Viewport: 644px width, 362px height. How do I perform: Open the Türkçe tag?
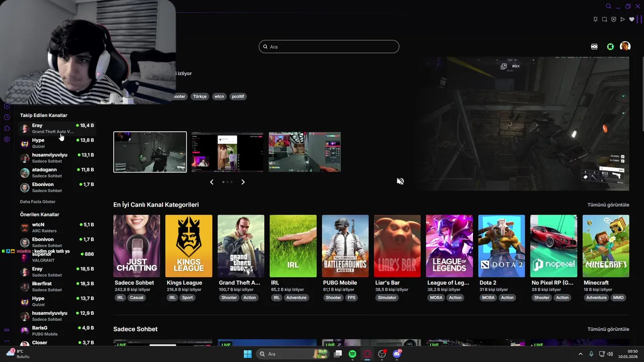200,97
